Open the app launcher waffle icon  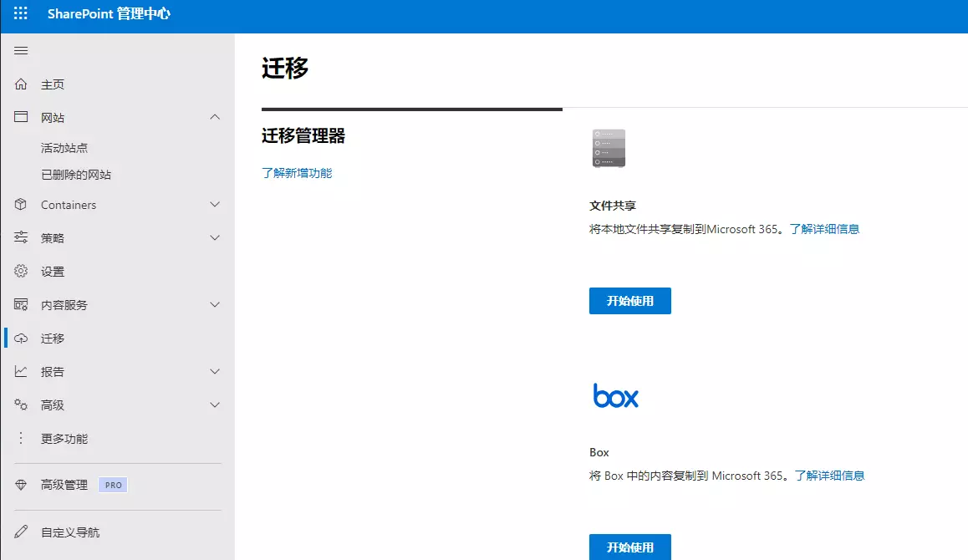(x=20, y=13)
